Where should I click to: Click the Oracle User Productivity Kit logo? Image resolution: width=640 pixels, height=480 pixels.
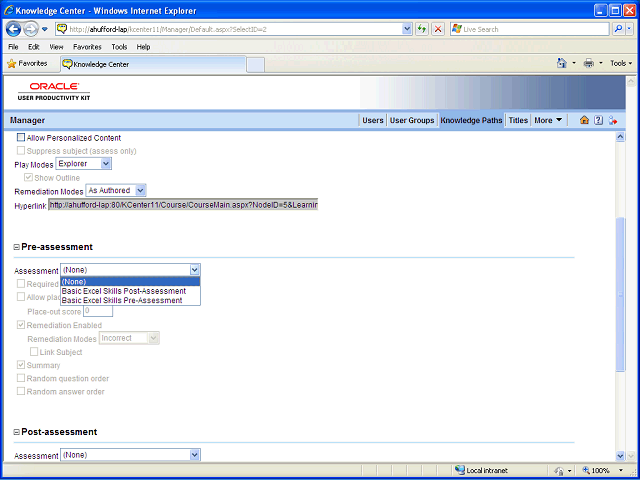(x=54, y=91)
